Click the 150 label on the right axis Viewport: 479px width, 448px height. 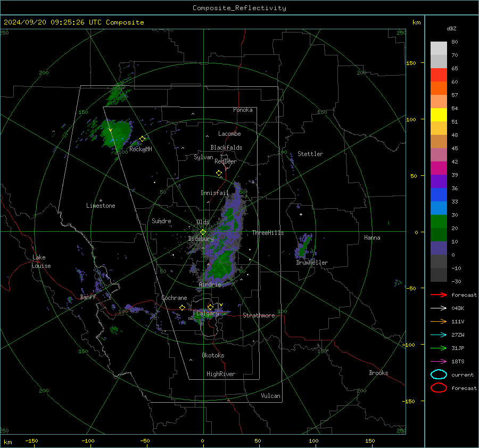point(411,63)
